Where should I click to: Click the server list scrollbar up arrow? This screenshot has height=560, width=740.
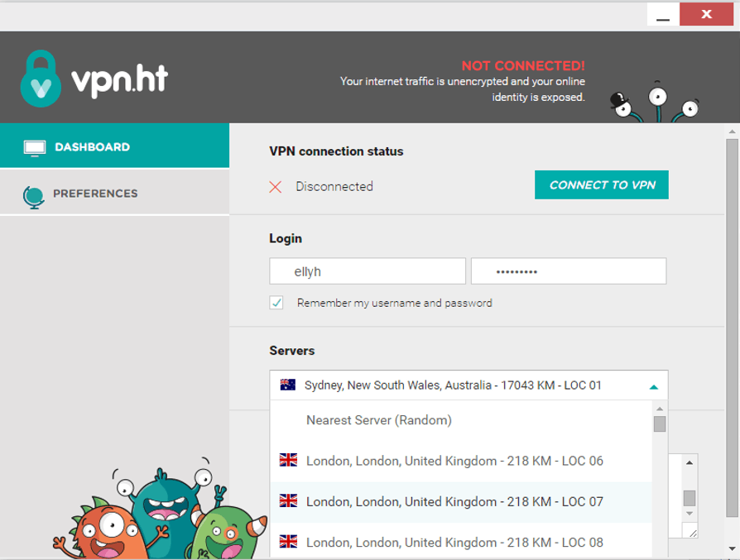(660, 408)
